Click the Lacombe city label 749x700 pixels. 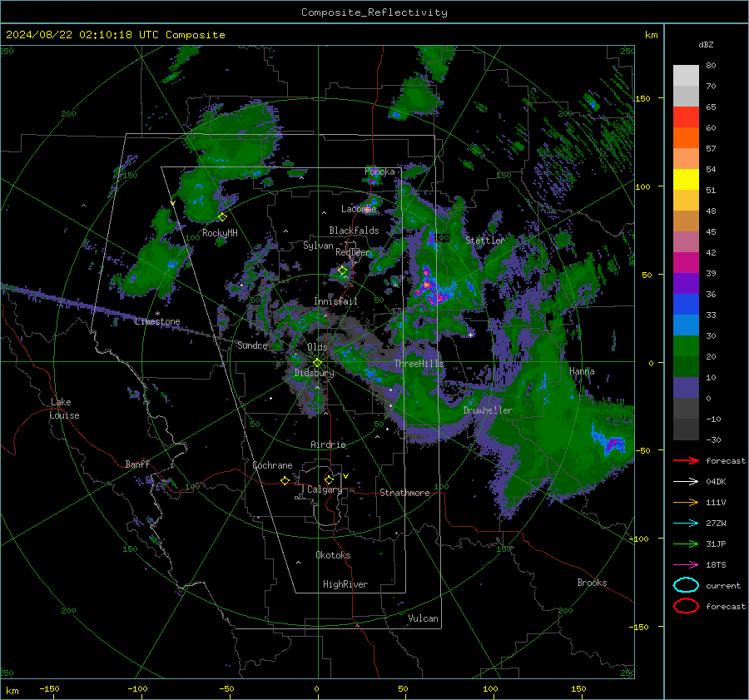pyautogui.click(x=359, y=209)
